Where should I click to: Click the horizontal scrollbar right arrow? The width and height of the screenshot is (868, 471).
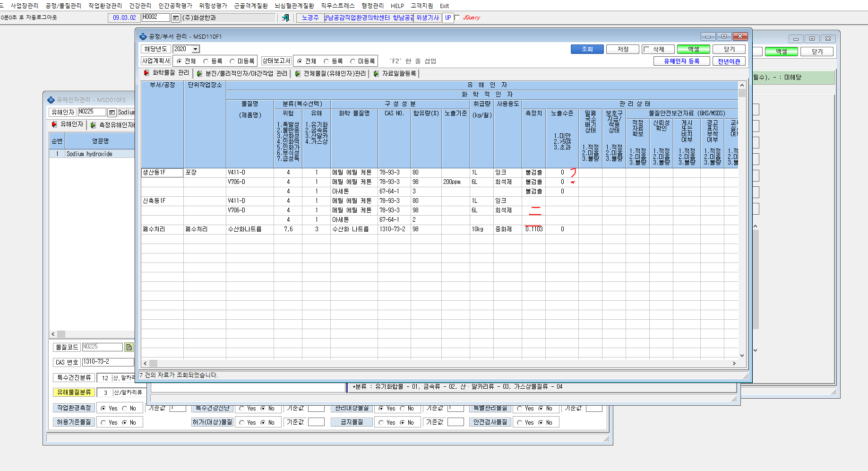734,363
